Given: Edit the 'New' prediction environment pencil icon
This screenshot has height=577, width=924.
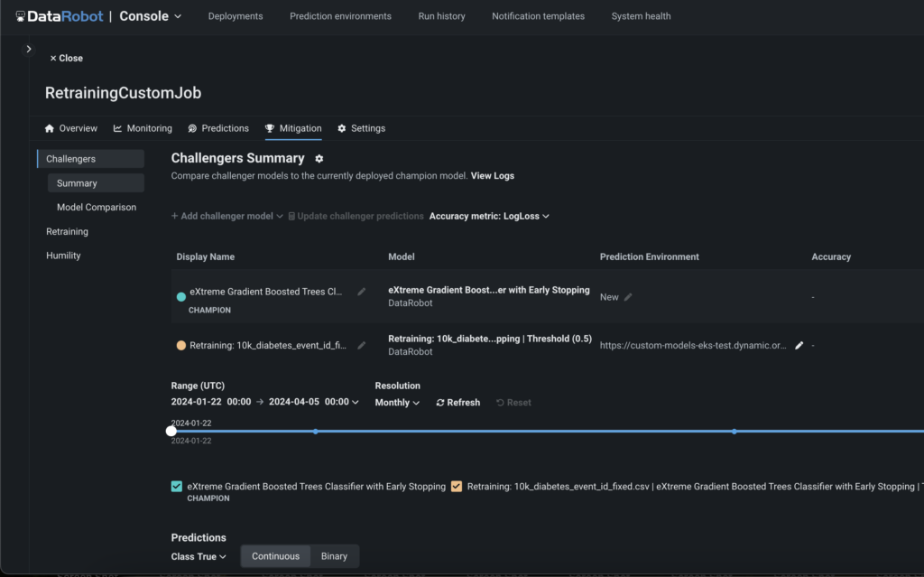Looking at the screenshot, I should [x=628, y=297].
